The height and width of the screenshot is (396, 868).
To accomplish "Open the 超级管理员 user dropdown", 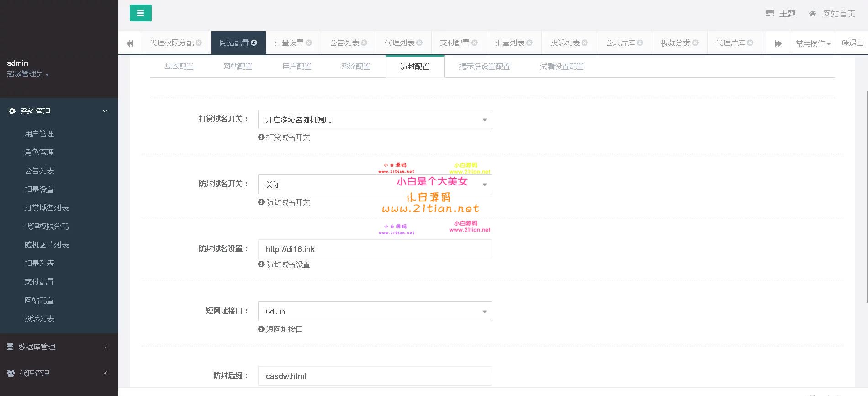I will click(x=28, y=74).
